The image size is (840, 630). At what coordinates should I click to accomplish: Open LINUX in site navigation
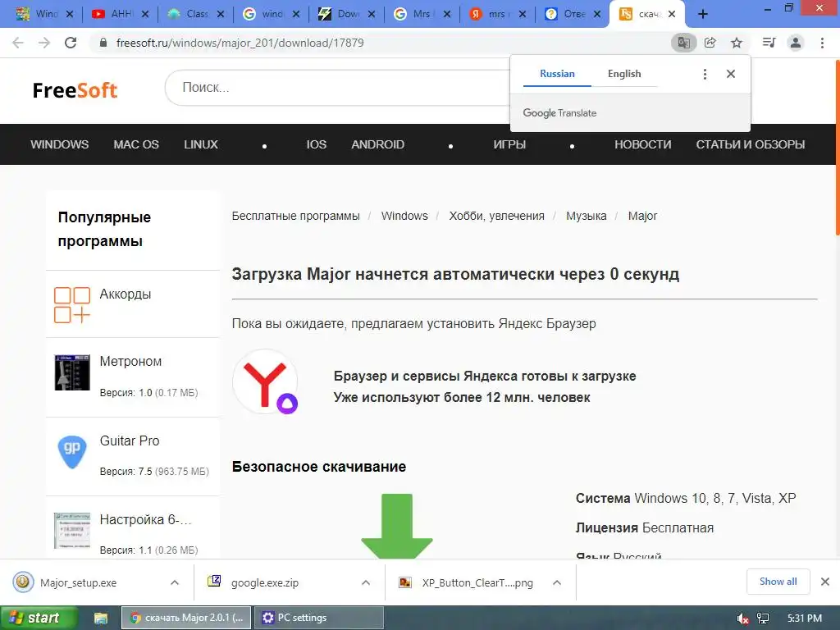tap(201, 144)
